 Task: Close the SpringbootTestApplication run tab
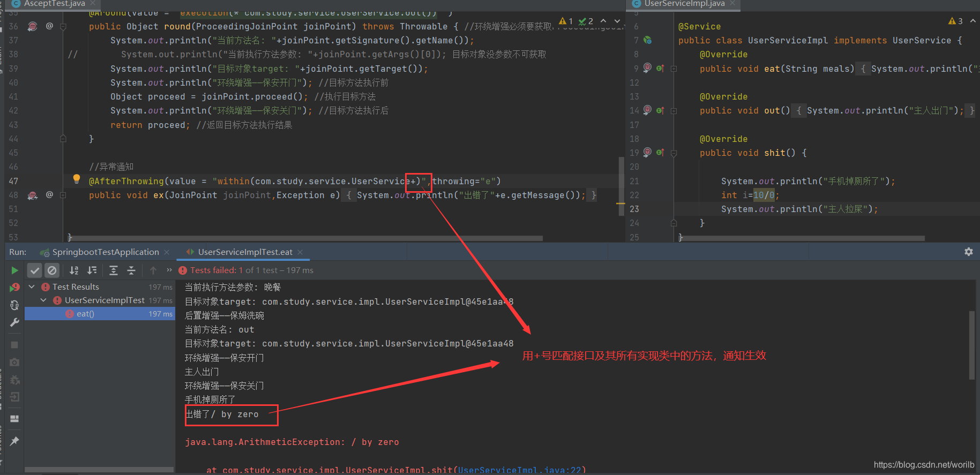(x=167, y=252)
